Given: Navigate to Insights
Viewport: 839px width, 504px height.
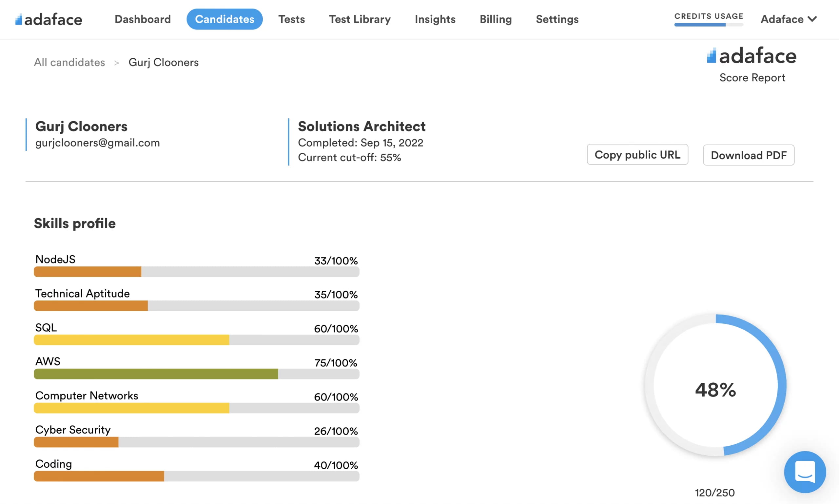Looking at the screenshot, I should pos(435,19).
